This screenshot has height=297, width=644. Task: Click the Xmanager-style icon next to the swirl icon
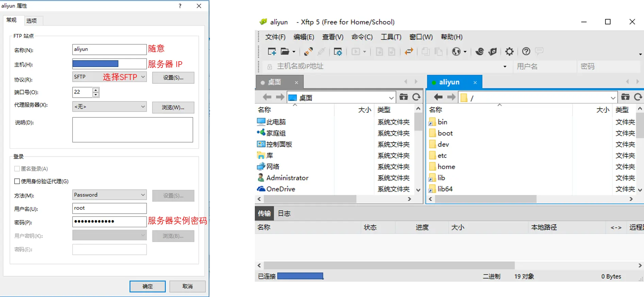[493, 51]
